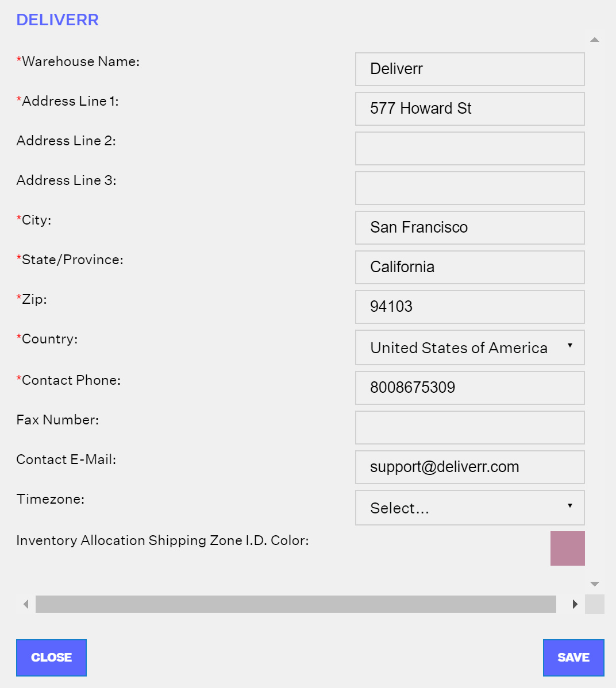The height and width of the screenshot is (688, 616).
Task: Select the empty Address Line 3 field
Action: (x=470, y=188)
